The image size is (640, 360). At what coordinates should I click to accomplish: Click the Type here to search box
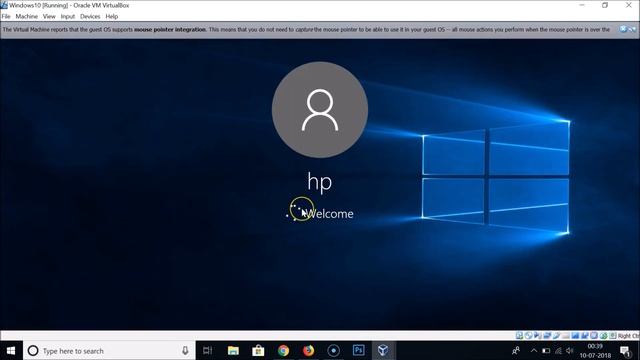[x=109, y=351]
